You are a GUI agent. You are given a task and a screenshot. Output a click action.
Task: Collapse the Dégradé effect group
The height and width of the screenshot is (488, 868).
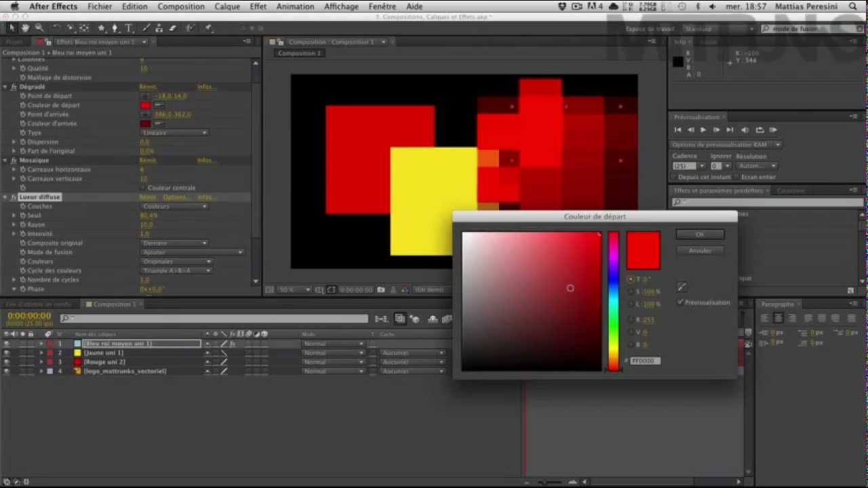(5, 87)
